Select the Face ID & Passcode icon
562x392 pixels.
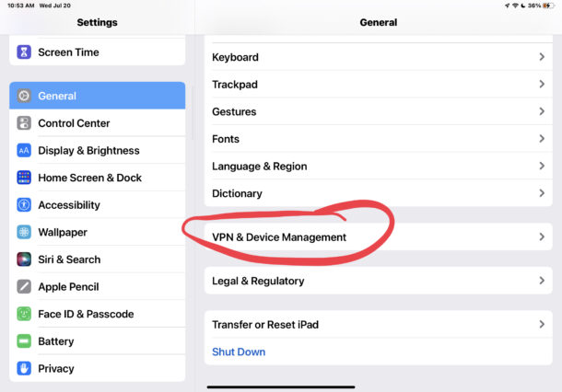(24, 314)
